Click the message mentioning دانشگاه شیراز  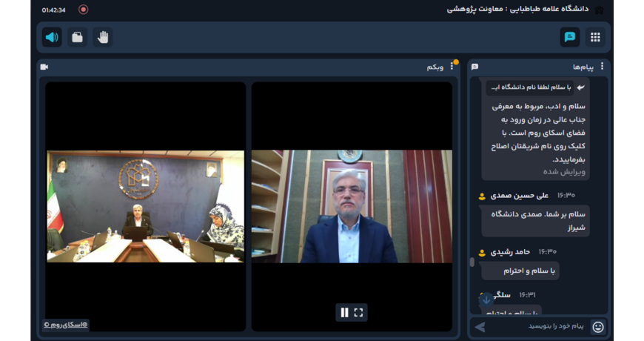point(536,221)
